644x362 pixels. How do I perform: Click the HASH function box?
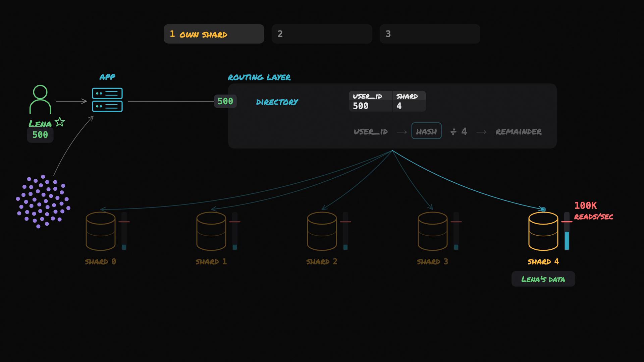click(x=426, y=131)
